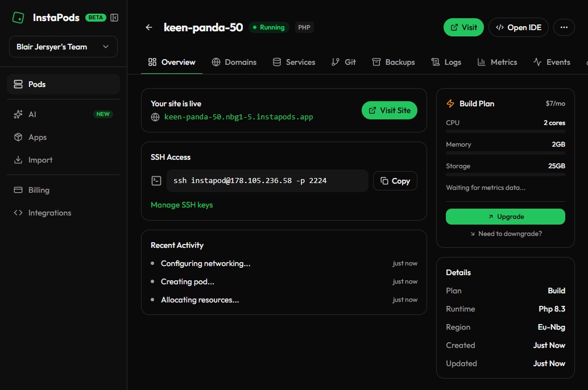Image resolution: width=588 pixels, height=390 pixels.
Task: Collapse the sidebar panel icon
Action: click(114, 18)
